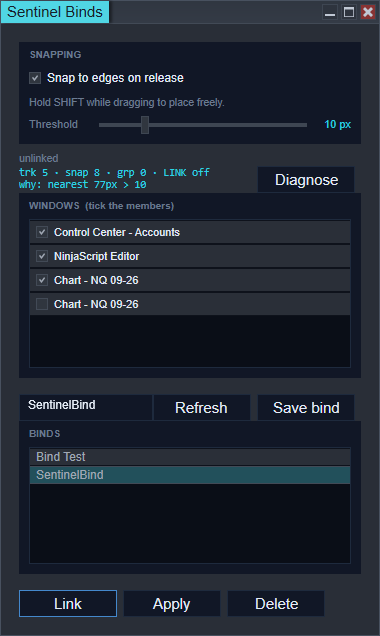Image resolution: width=380 pixels, height=636 pixels.
Task: Select SentinelBind in Binds list
Action: tap(190, 475)
